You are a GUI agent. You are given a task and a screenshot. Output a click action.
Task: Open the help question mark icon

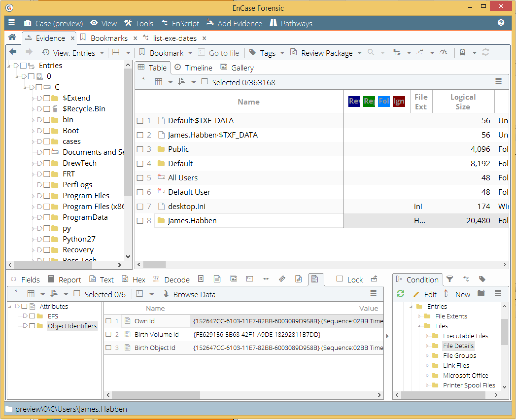[x=501, y=23]
